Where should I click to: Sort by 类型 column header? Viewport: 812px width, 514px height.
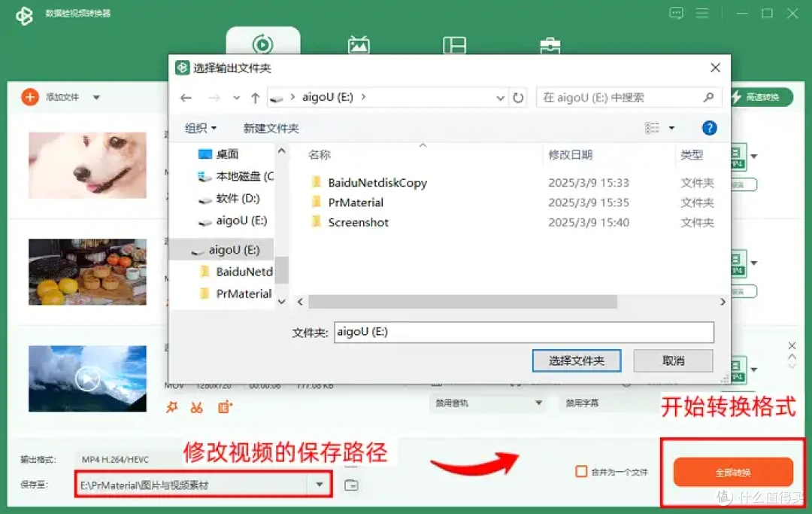coord(692,155)
